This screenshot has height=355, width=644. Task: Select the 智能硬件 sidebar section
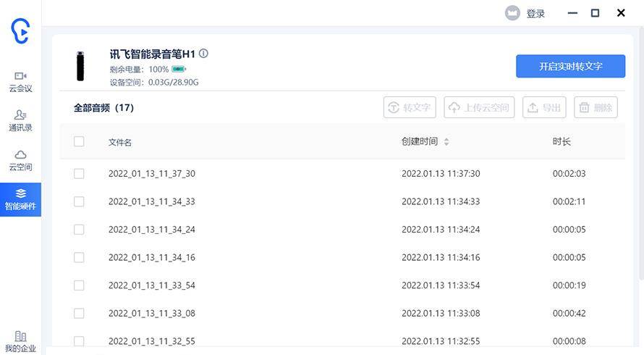(20, 199)
